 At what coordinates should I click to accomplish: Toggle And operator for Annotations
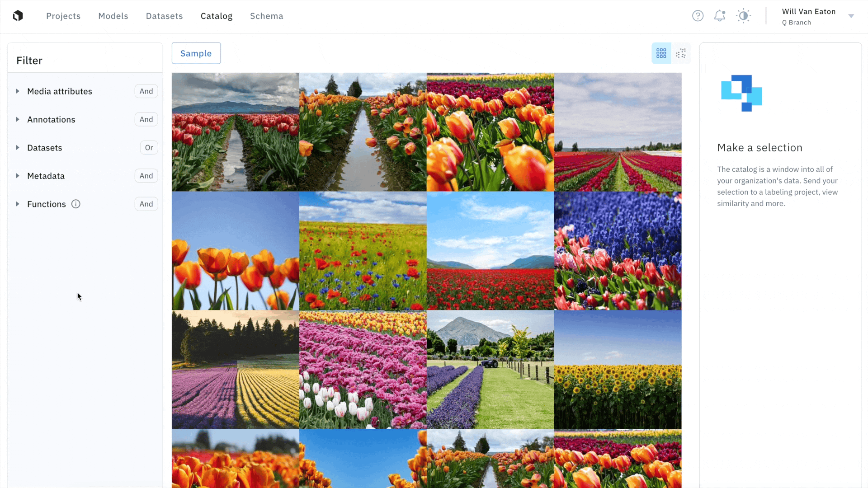(x=146, y=119)
